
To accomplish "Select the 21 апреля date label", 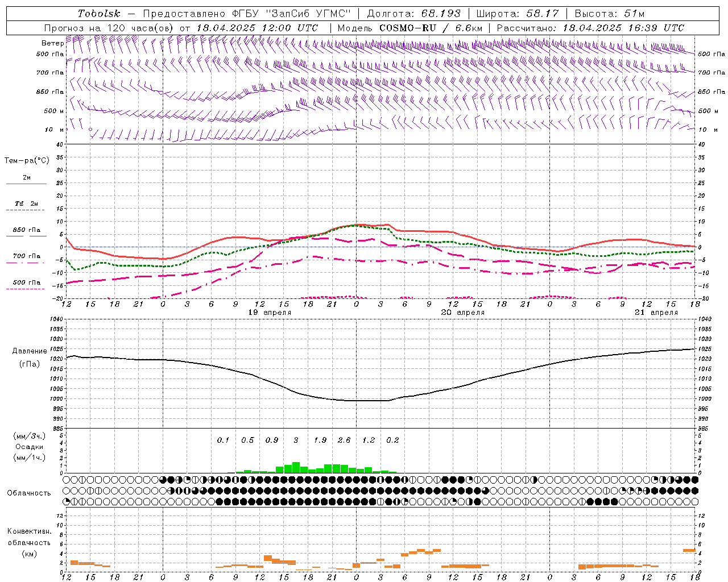I will 656,313.
